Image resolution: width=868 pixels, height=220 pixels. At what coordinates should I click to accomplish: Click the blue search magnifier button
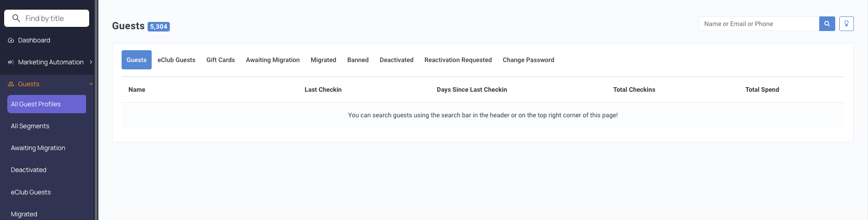[x=827, y=24]
